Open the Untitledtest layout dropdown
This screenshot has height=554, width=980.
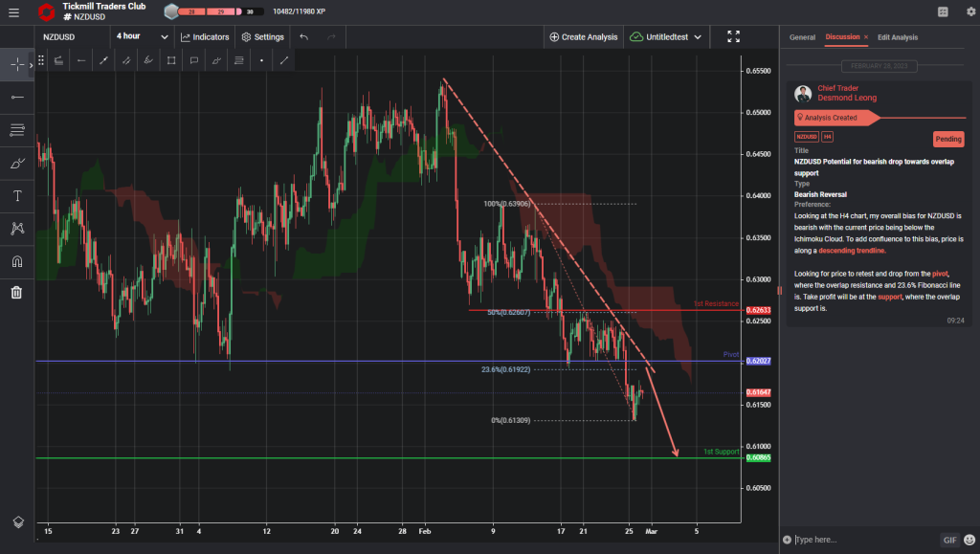[x=667, y=36]
